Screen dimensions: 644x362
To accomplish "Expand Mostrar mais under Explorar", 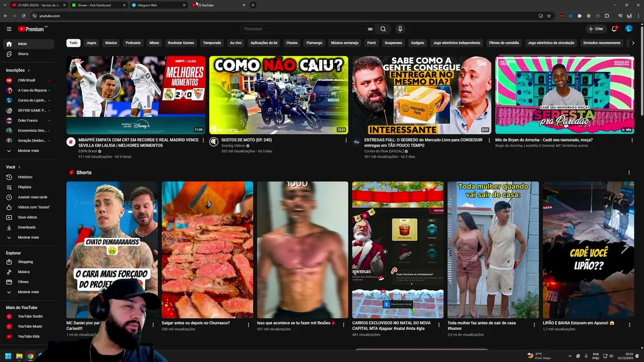I will (29, 292).
